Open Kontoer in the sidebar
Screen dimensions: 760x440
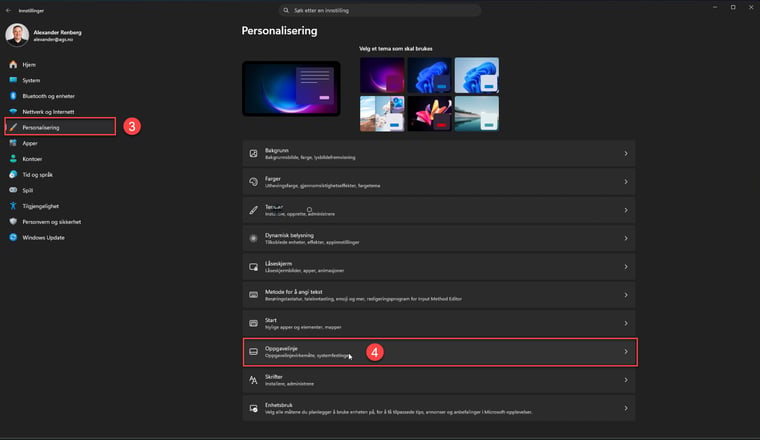[60, 158]
